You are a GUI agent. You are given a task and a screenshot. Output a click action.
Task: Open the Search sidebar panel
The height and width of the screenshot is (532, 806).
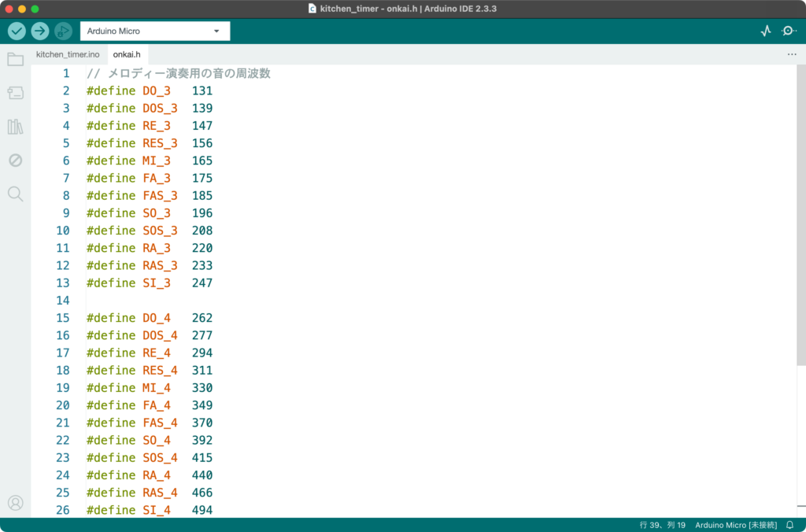(15, 194)
